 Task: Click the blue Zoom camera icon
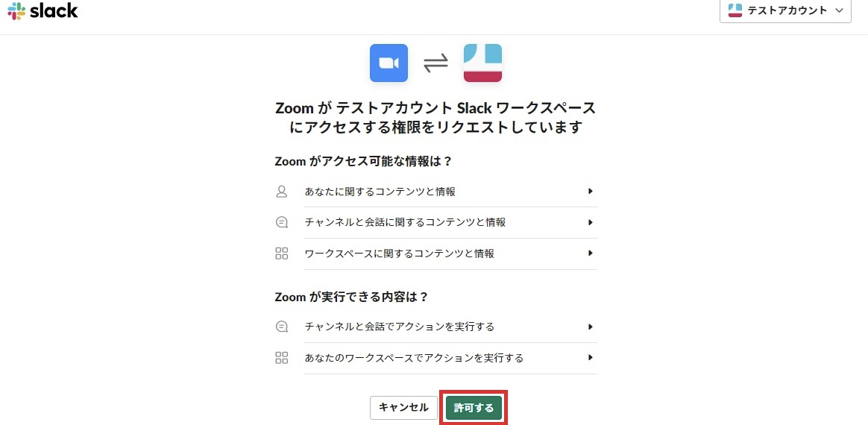click(389, 63)
